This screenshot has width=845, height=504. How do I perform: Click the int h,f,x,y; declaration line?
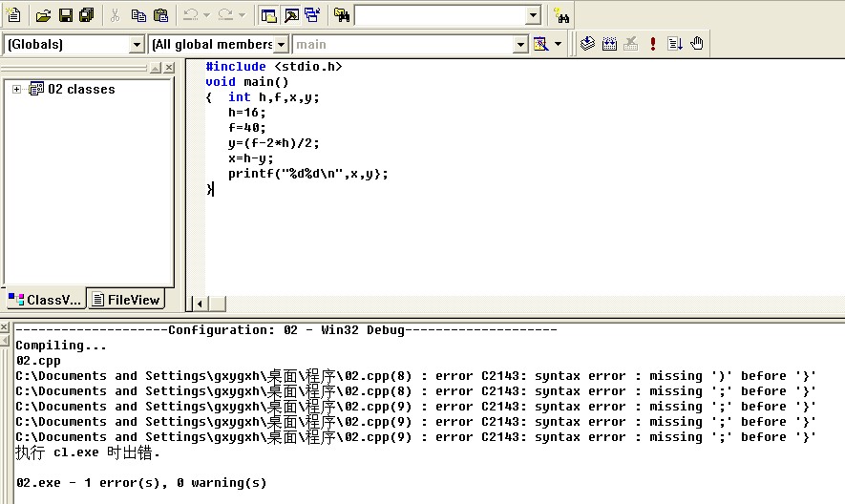tap(274, 97)
